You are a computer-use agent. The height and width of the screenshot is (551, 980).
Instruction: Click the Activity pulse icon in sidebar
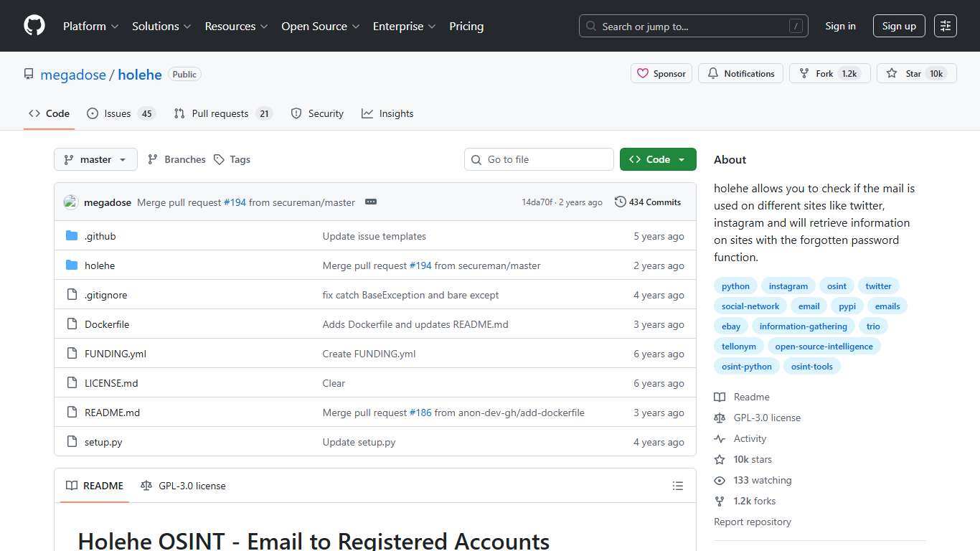(x=720, y=438)
